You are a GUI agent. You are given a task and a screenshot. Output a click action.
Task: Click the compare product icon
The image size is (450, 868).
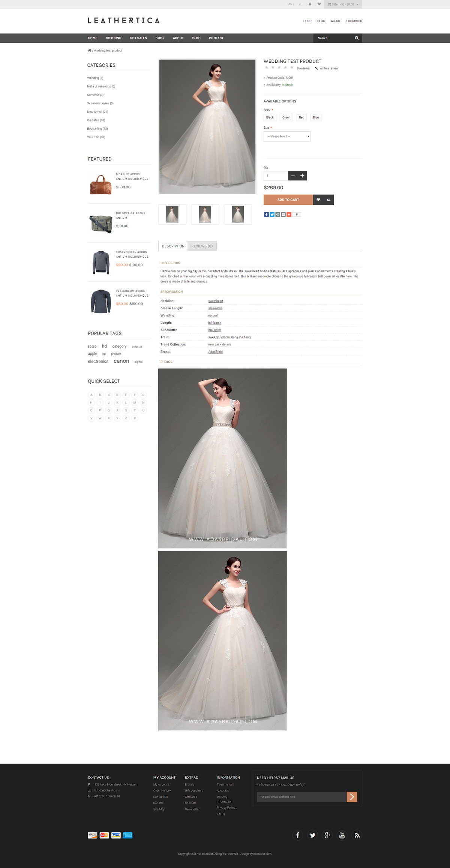coord(328,200)
